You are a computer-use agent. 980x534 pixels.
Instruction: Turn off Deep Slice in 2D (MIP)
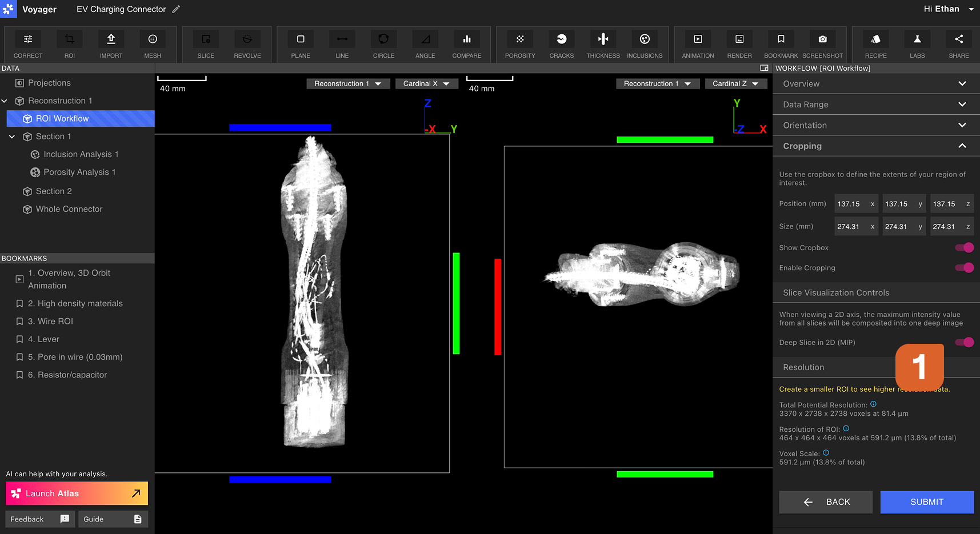click(x=964, y=343)
